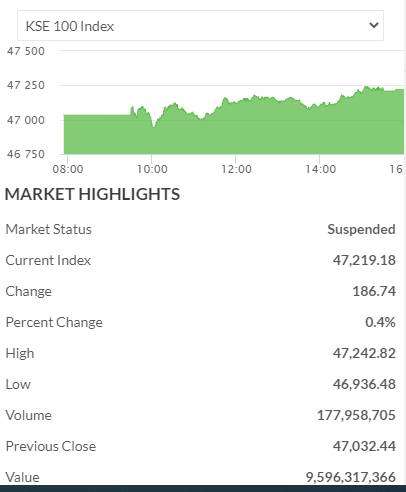Viewport: 406px width, 492px height.
Task: Click the Current Index value 47,219.18
Action: pyautogui.click(x=364, y=260)
